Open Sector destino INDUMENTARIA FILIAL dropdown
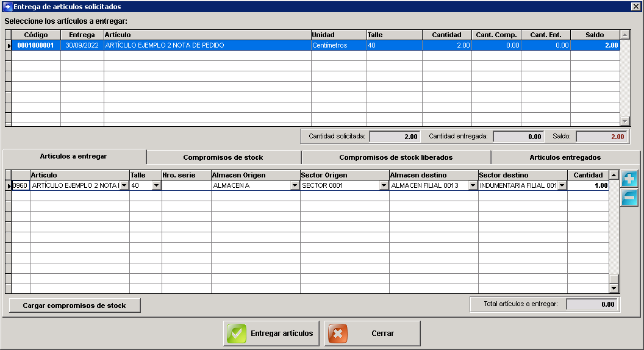 click(562, 186)
